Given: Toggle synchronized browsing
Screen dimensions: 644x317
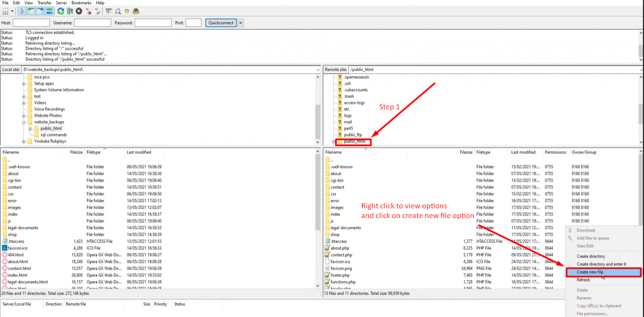Looking at the screenshot, I should (127, 11).
